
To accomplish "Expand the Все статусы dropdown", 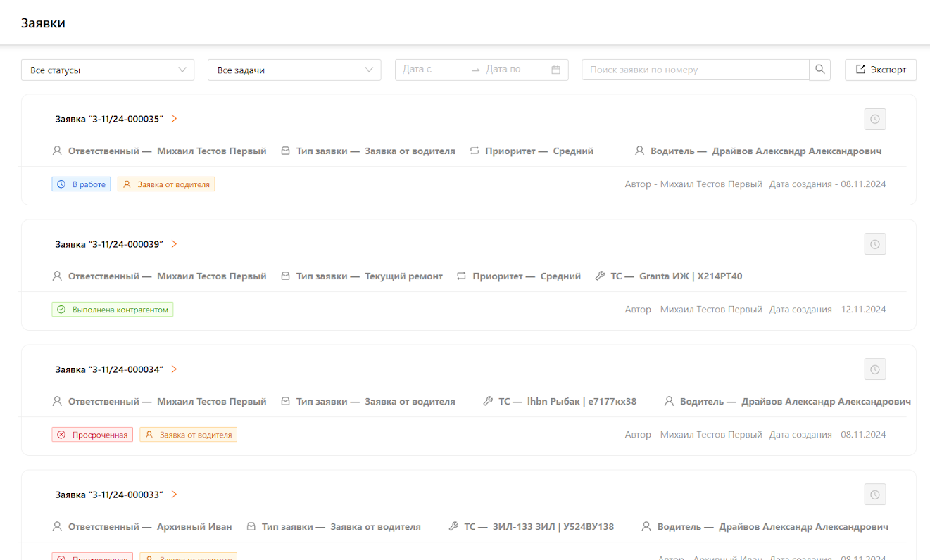I will point(108,70).
